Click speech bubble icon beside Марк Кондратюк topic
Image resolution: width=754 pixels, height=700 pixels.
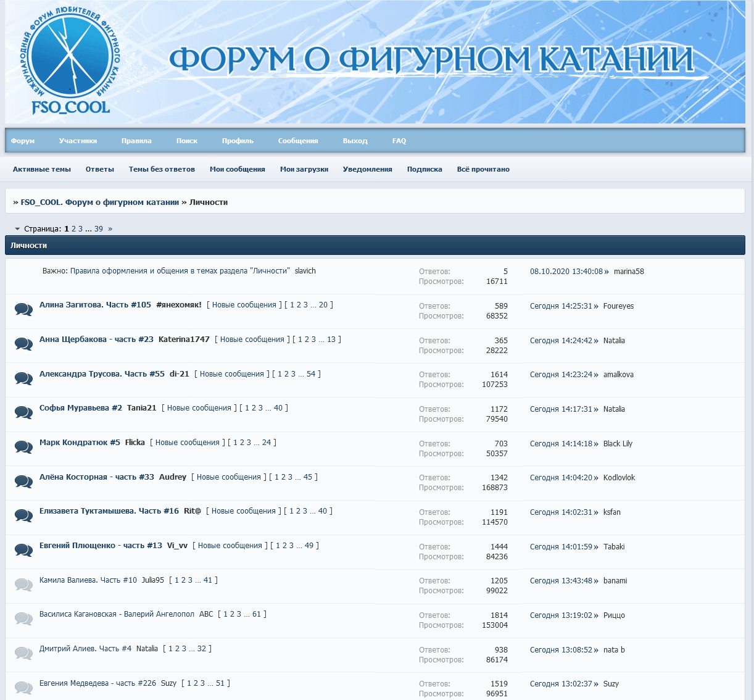(23, 447)
